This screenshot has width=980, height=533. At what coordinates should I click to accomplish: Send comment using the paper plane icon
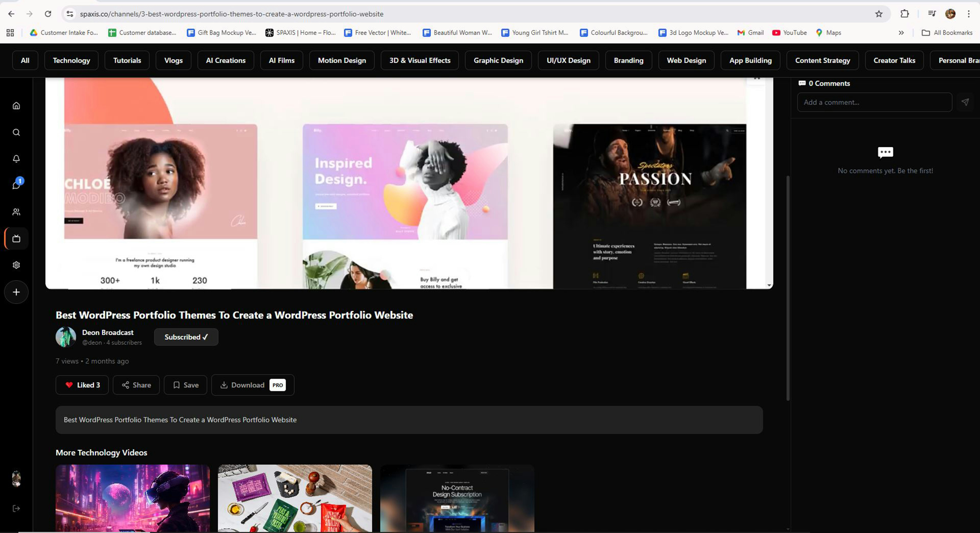965,102
